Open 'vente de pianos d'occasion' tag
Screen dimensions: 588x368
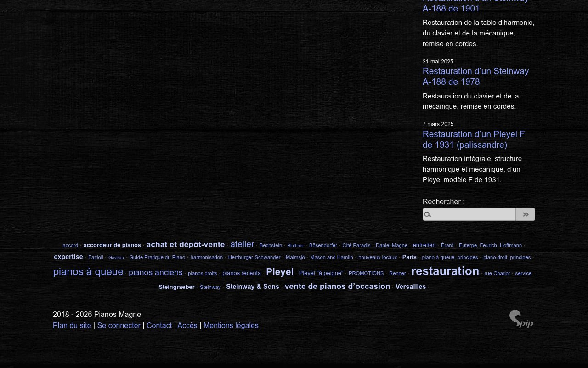(x=337, y=286)
